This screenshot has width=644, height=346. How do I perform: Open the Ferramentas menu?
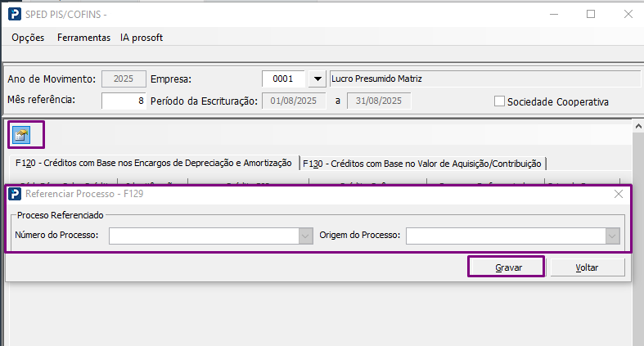point(83,38)
